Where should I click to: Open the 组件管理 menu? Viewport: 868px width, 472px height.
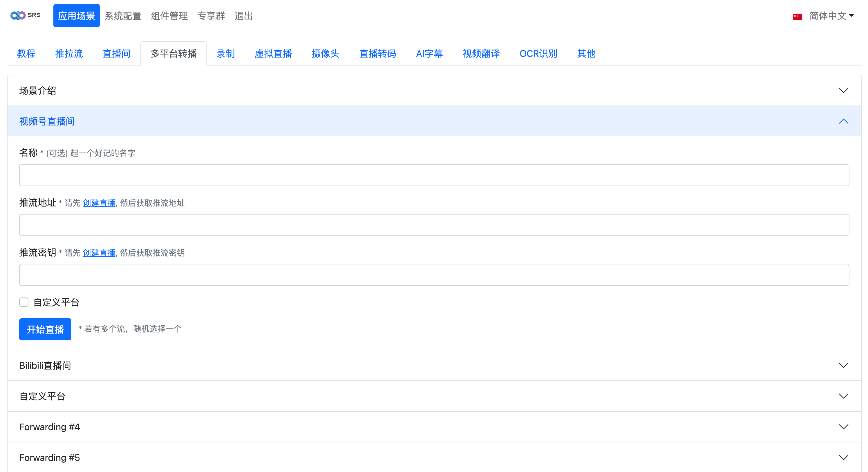click(169, 16)
